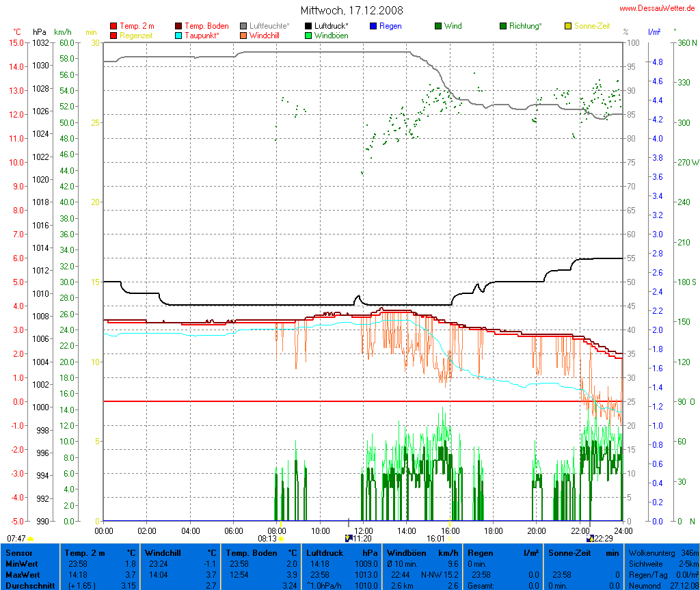Viewport: 700px width, 590px height.
Task: Click the chart title Mittwoch, 17.12.2008
Action: coord(351,10)
